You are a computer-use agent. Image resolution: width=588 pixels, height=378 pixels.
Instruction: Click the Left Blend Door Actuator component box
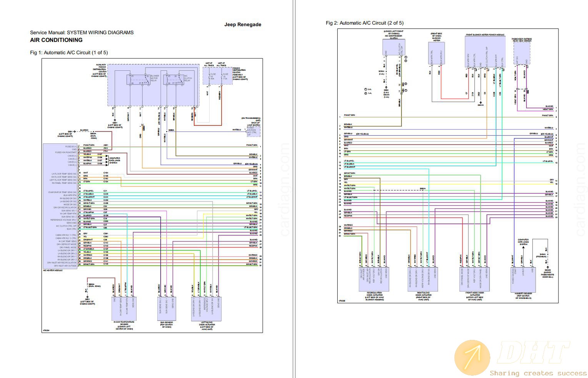206,308
